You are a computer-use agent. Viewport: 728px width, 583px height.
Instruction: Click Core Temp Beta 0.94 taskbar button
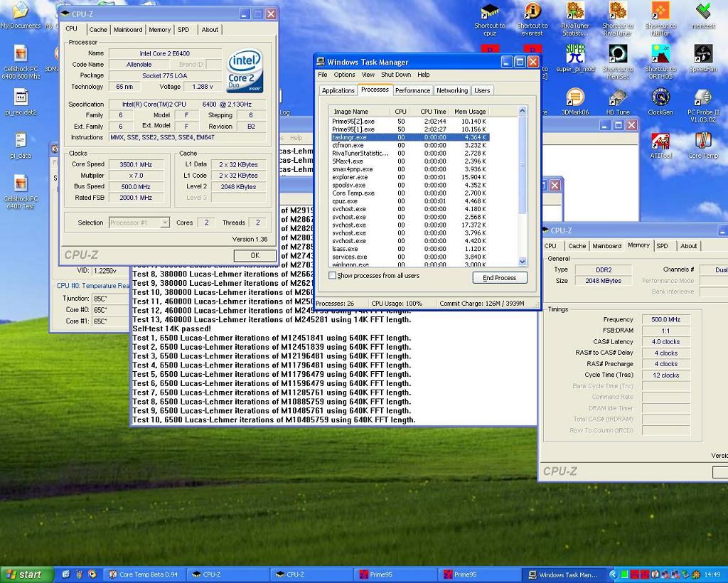(144, 574)
